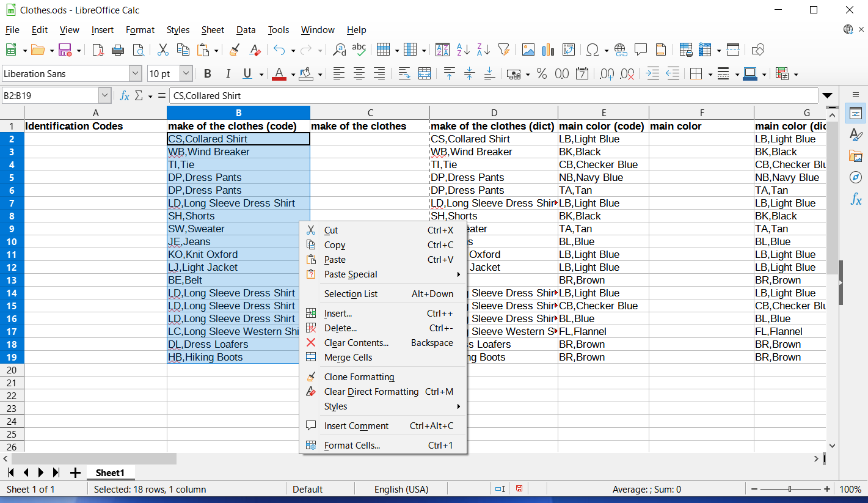Click the Headers and Footers icon
Viewport: 868px width, 503px height.
click(661, 50)
